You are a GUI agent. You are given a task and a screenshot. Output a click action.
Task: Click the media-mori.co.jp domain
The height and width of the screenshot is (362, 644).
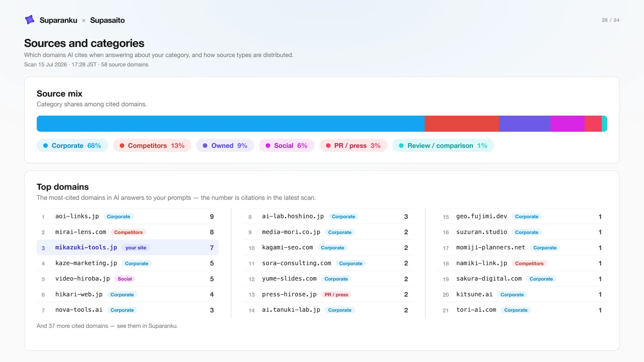click(x=291, y=232)
